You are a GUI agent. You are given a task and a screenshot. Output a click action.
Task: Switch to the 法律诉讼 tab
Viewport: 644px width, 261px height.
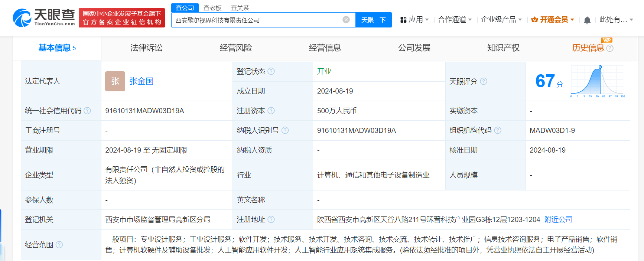[146, 48]
